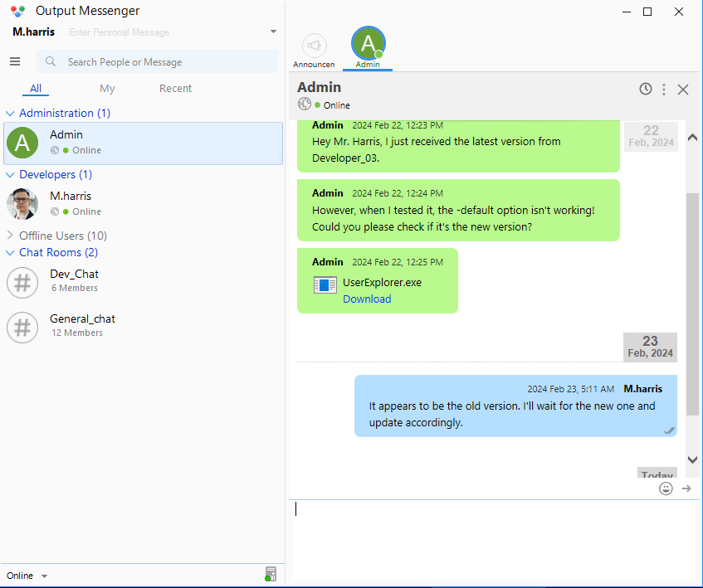Image resolution: width=703 pixels, height=588 pixels.
Task: Open the Dev_Chat chat room
Action: 74,275
